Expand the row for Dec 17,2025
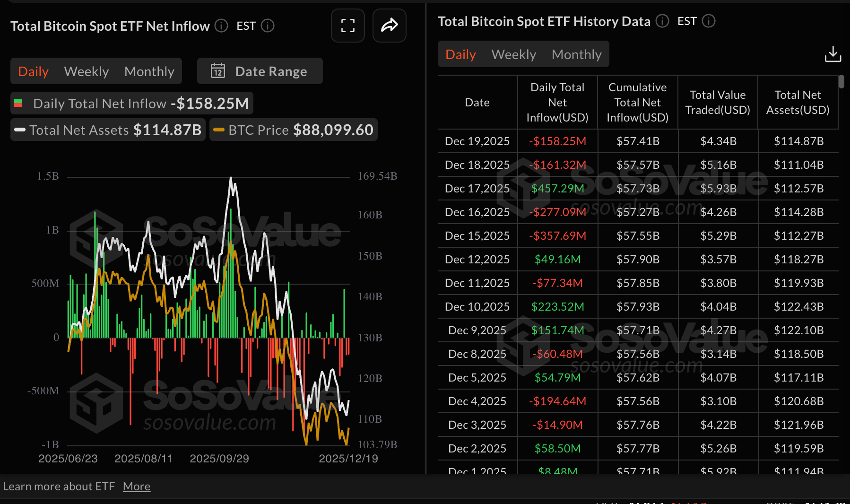The width and height of the screenshot is (850, 504). (x=477, y=188)
